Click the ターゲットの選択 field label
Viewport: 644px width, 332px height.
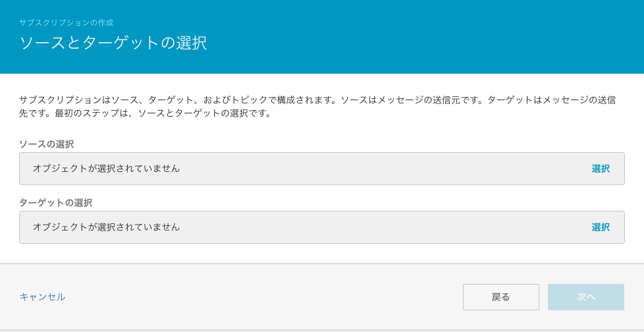click(55, 202)
